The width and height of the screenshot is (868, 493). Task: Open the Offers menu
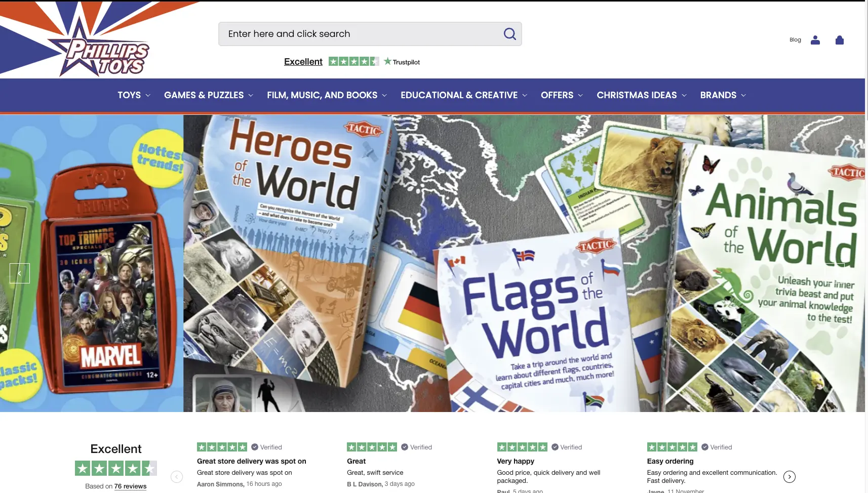[557, 95]
